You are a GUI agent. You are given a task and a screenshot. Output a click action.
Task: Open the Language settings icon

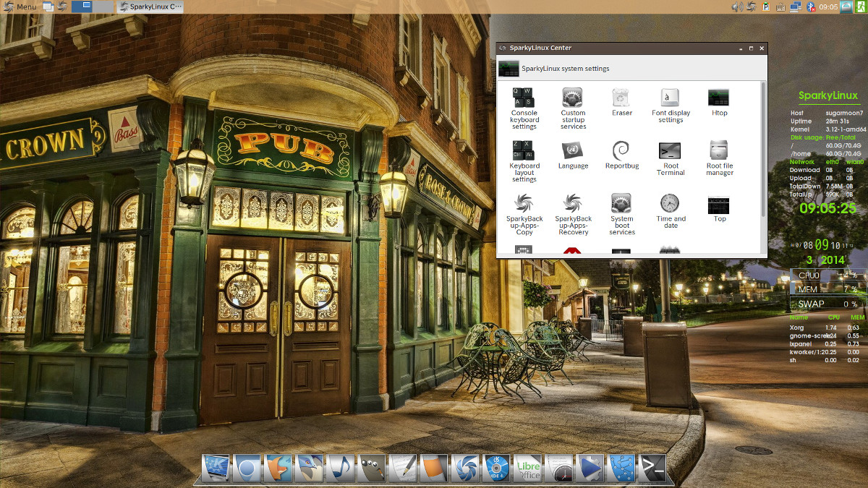coord(573,155)
